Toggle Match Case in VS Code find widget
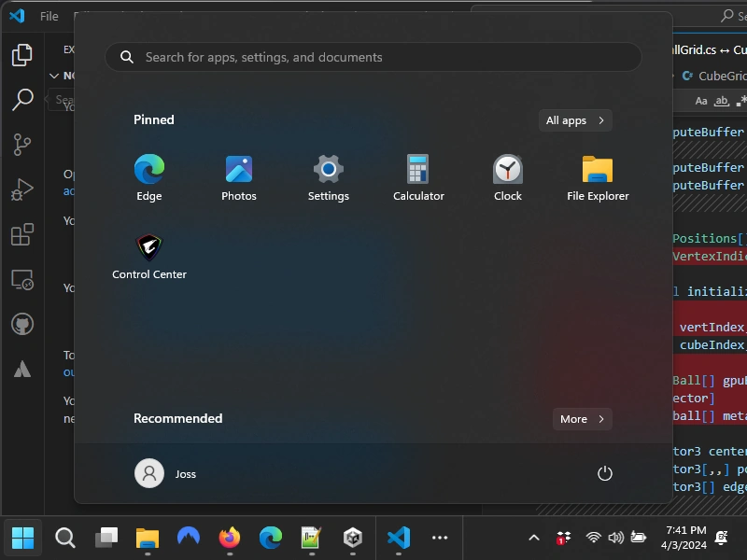 point(701,101)
